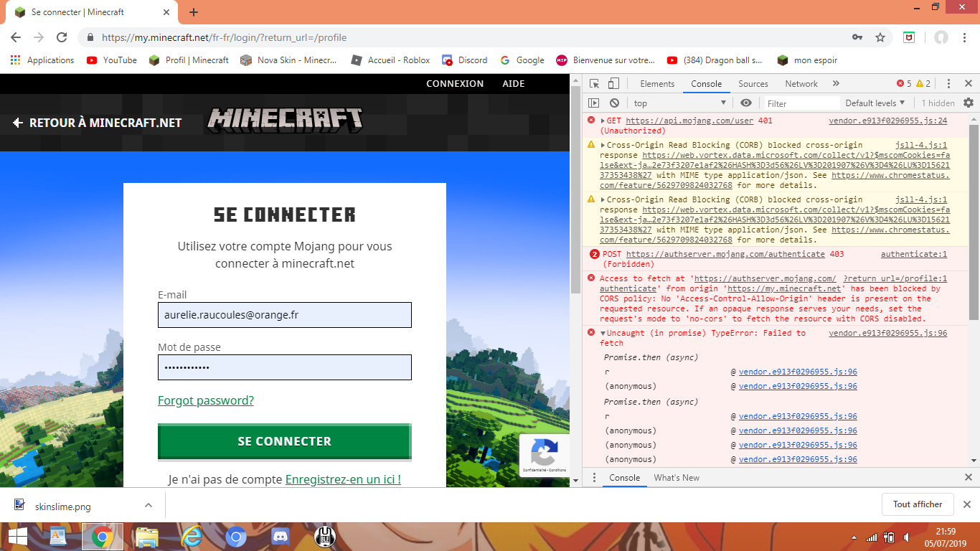Bookmark this page with star icon
Viewport: 980px width, 551px height.
pyautogui.click(x=880, y=37)
